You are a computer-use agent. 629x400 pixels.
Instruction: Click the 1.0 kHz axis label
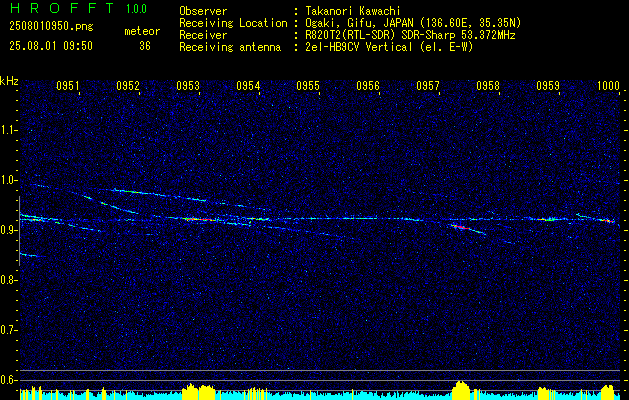pyautogui.click(x=9, y=180)
